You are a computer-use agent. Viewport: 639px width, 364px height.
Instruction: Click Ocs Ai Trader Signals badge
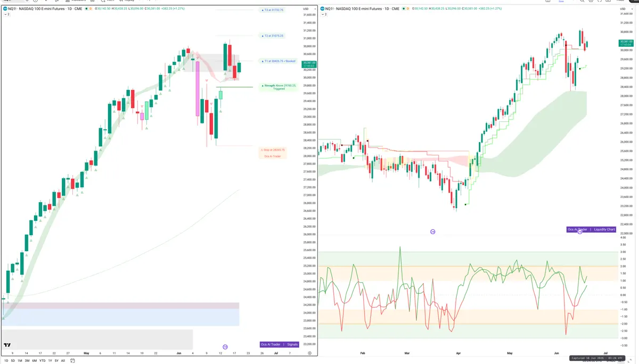[280, 344]
